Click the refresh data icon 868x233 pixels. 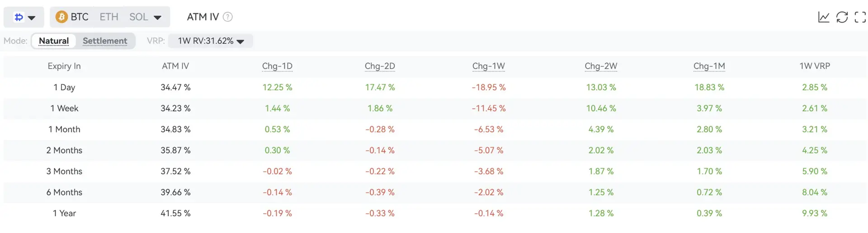click(842, 17)
